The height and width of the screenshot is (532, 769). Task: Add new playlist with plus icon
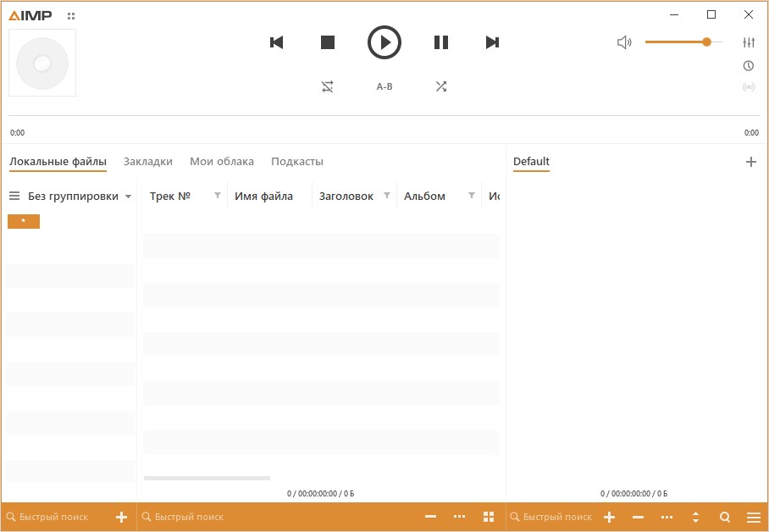pos(751,162)
